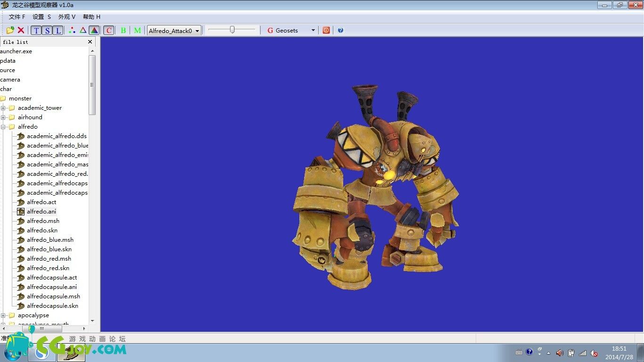Select the monster folder
This screenshot has width=644, height=362.
click(x=20, y=99)
